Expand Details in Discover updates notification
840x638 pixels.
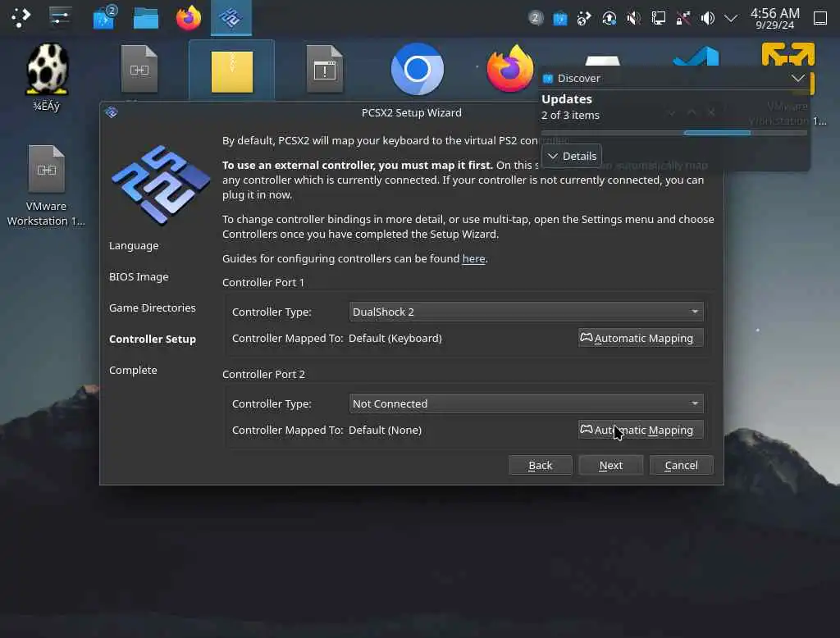[572, 156]
